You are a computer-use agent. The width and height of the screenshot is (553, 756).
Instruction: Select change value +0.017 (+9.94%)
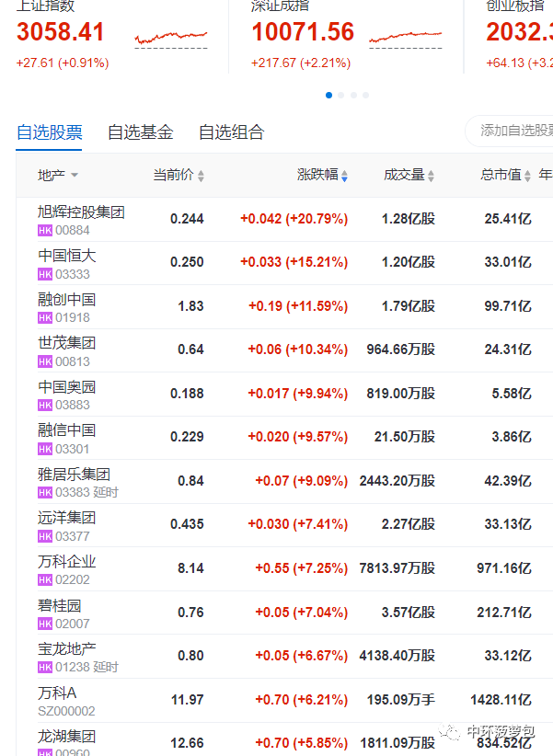click(x=298, y=394)
